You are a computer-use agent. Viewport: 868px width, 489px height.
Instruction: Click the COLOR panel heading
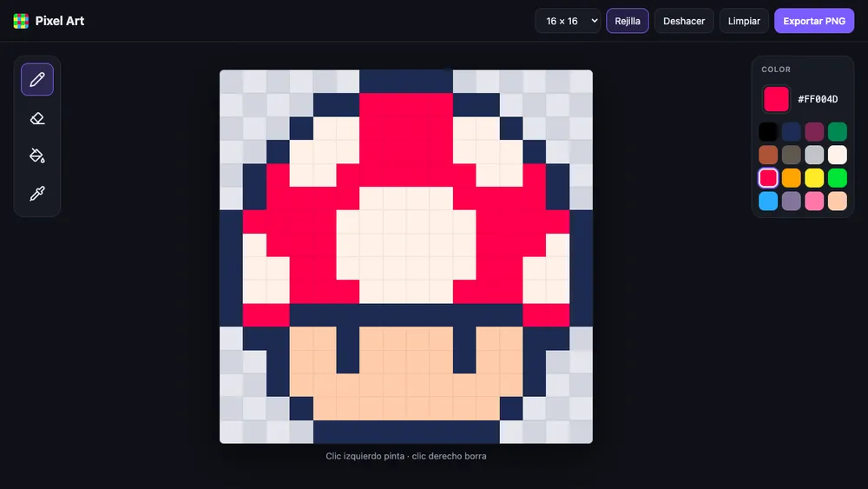[775, 69]
